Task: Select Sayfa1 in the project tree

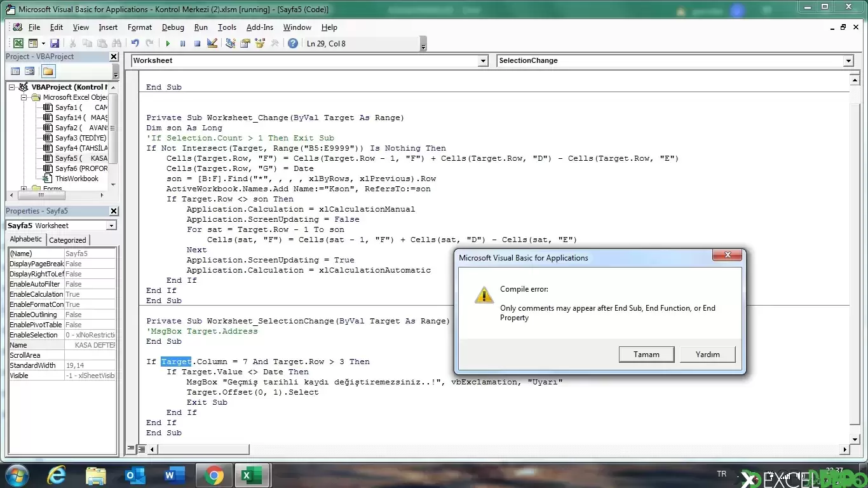Action: [x=75, y=107]
